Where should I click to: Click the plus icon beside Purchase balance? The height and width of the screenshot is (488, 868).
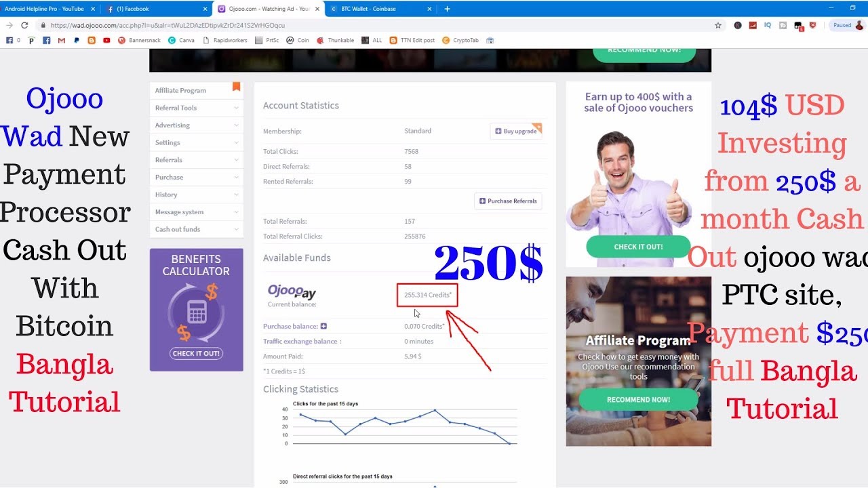pyautogui.click(x=323, y=326)
